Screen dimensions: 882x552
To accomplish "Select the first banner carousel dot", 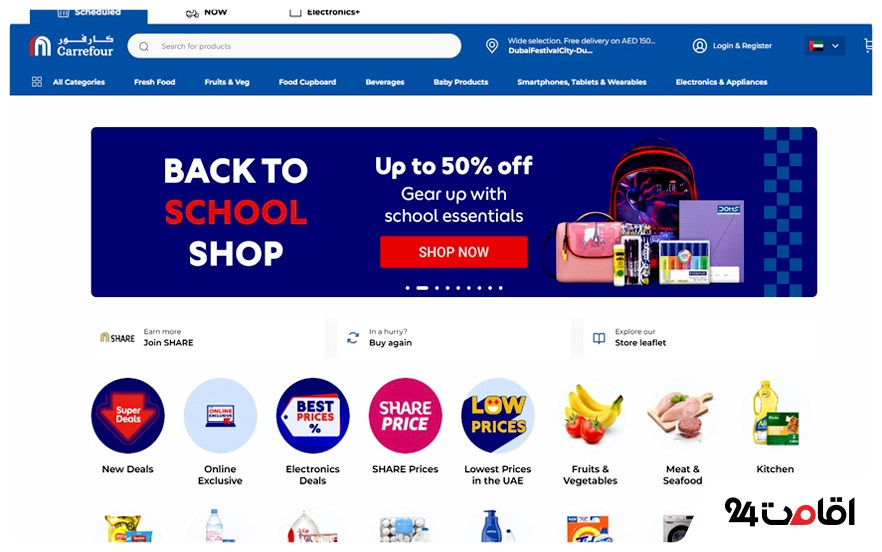I will (x=408, y=288).
